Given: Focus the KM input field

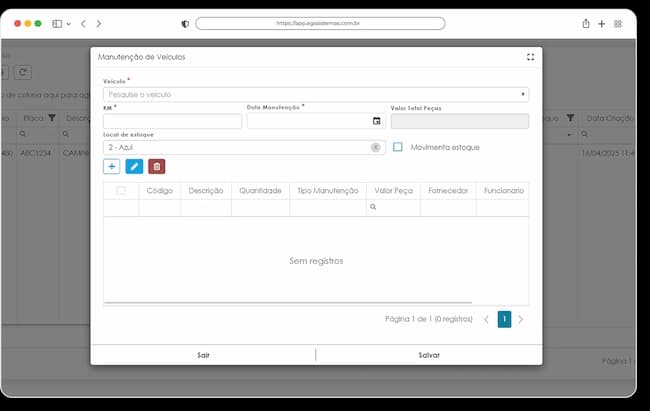Looking at the screenshot, I should [172, 121].
